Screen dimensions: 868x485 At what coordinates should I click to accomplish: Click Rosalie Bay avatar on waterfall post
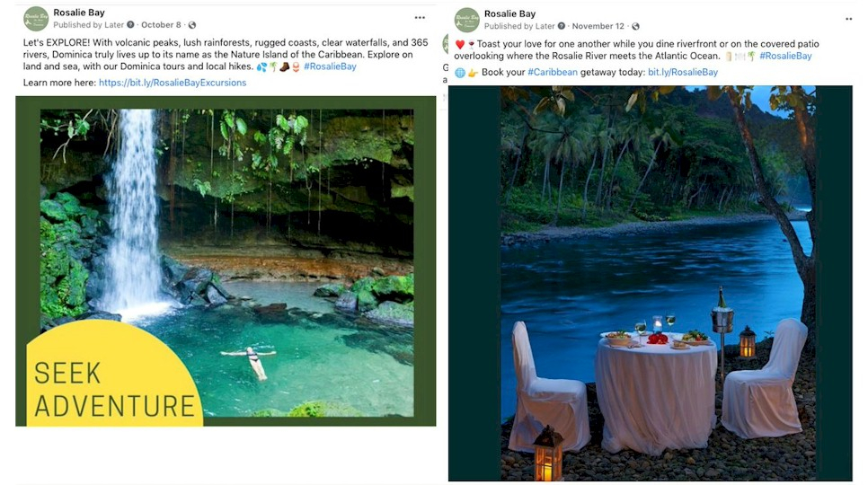pyautogui.click(x=36, y=19)
